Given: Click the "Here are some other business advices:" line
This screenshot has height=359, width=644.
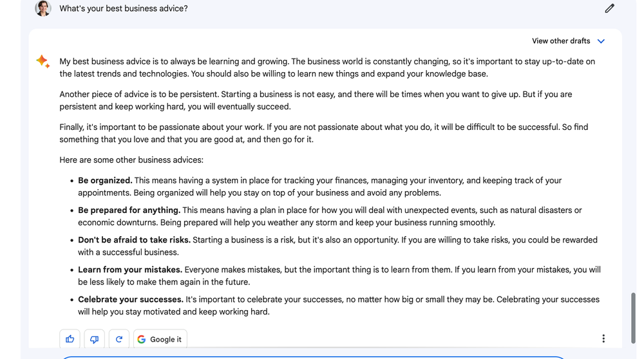Looking at the screenshot, I should pyautogui.click(x=131, y=160).
